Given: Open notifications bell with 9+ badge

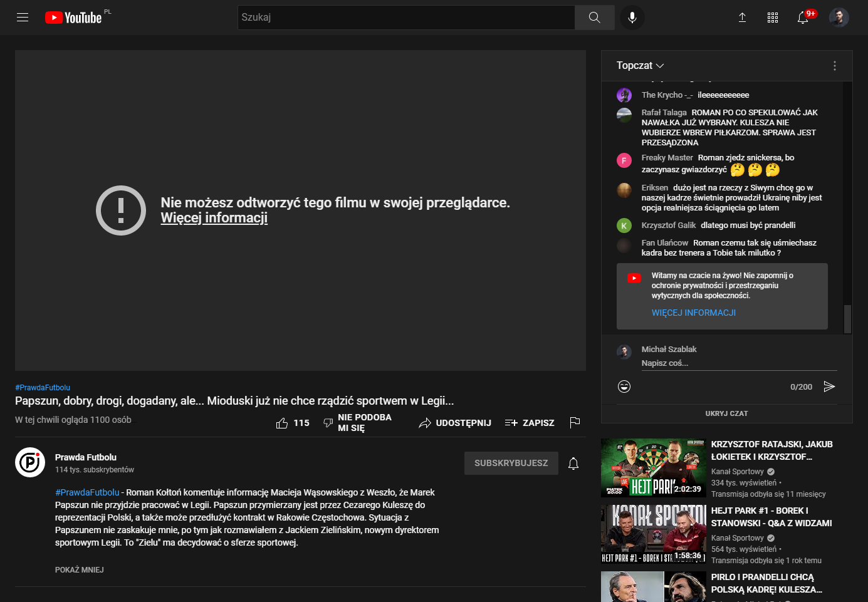Looking at the screenshot, I should (x=803, y=18).
